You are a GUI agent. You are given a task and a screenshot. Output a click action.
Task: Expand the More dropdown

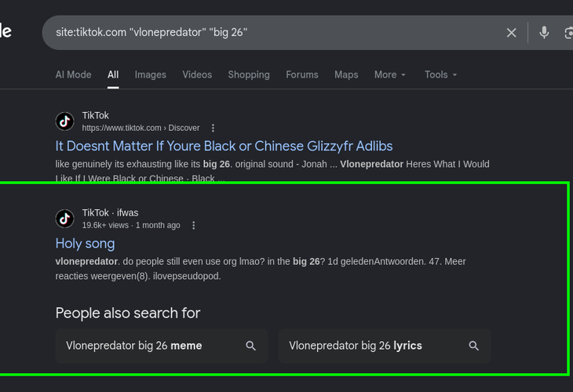click(390, 74)
